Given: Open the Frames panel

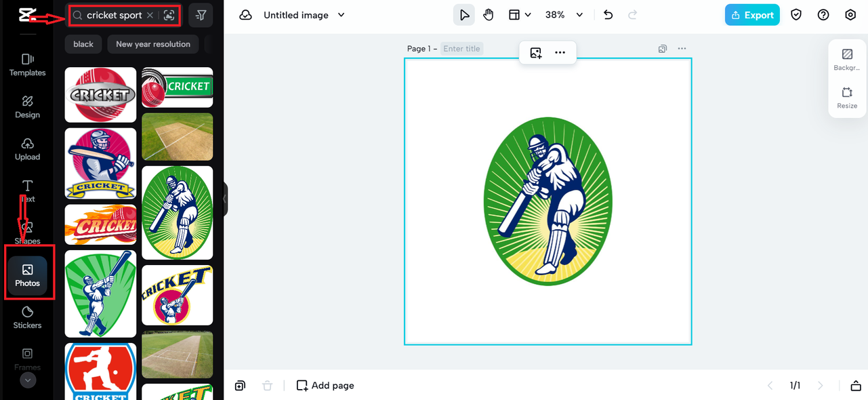Looking at the screenshot, I should (x=27, y=359).
